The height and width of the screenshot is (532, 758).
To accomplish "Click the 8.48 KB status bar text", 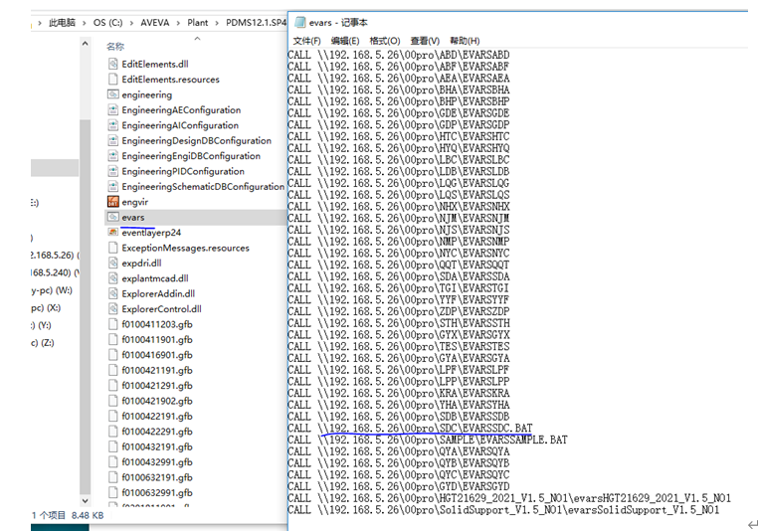I will (x=88, y=515).
